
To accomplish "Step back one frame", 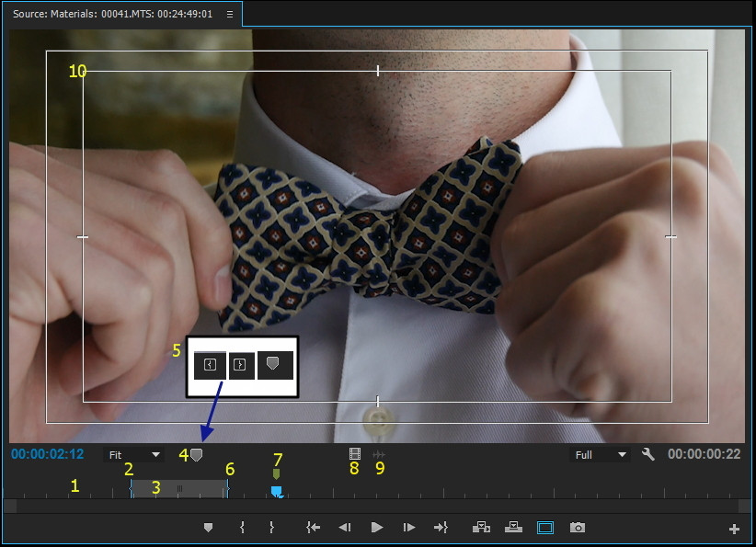I will 345,528.
